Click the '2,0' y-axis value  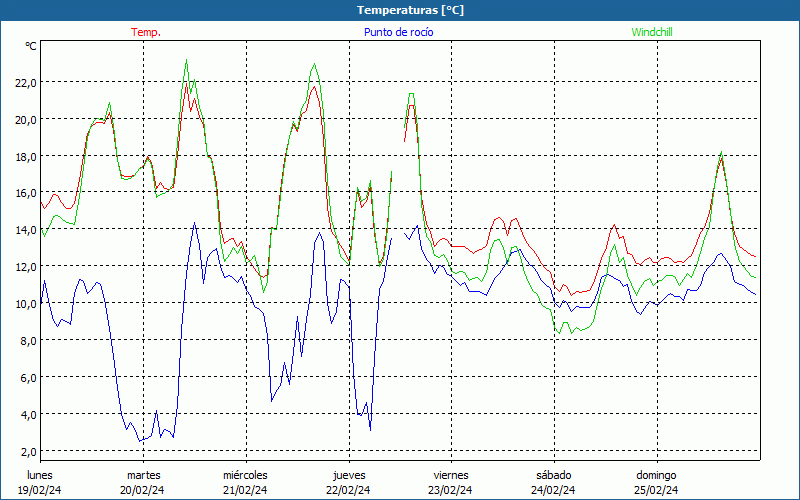click(29, 452)
